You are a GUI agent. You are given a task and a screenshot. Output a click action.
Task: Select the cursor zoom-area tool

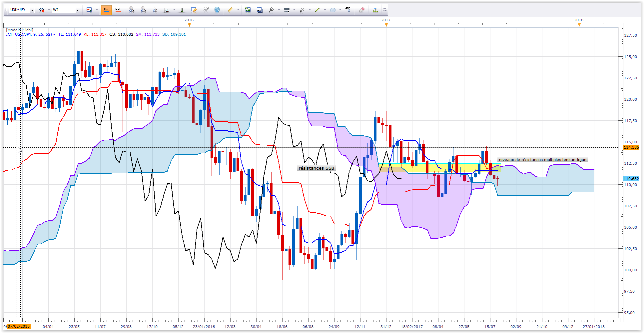pyautogui.click(x=155, y=10)
